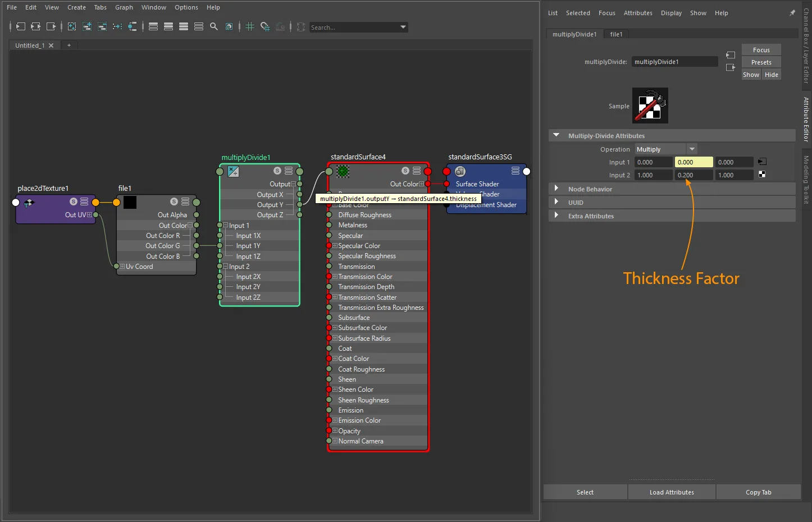Click the Add selected nodes to graph icon

tap(87, 26)
